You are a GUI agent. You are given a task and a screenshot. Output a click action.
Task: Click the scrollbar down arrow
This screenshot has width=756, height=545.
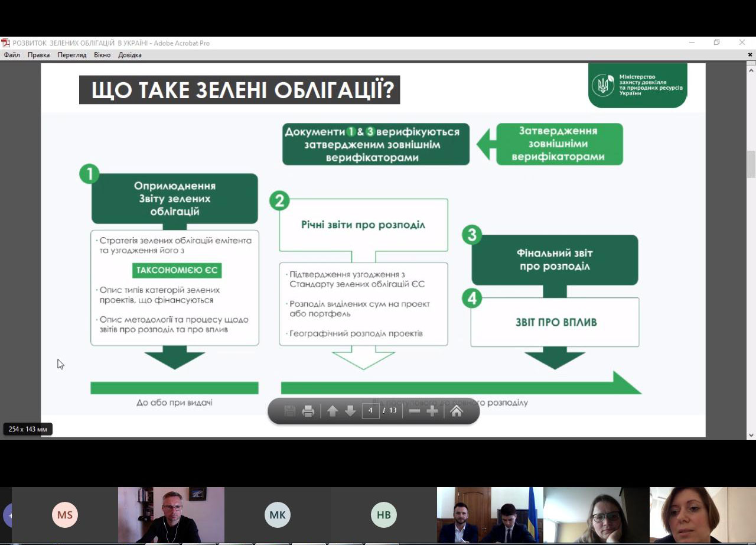[x=751, y=435]
